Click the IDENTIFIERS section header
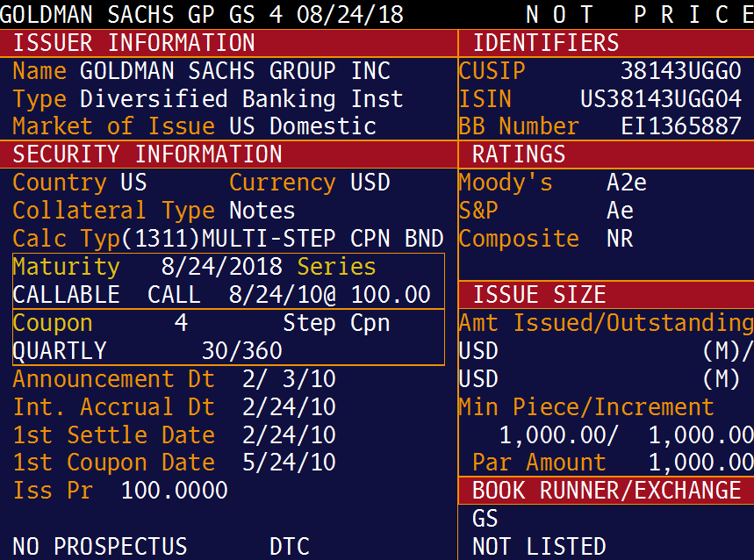Viewport: 754px width, 560px height. [607, 43]
